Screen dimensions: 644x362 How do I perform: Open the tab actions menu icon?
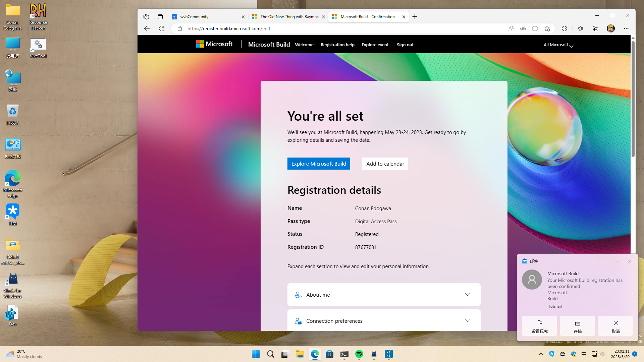coord(160,17)
